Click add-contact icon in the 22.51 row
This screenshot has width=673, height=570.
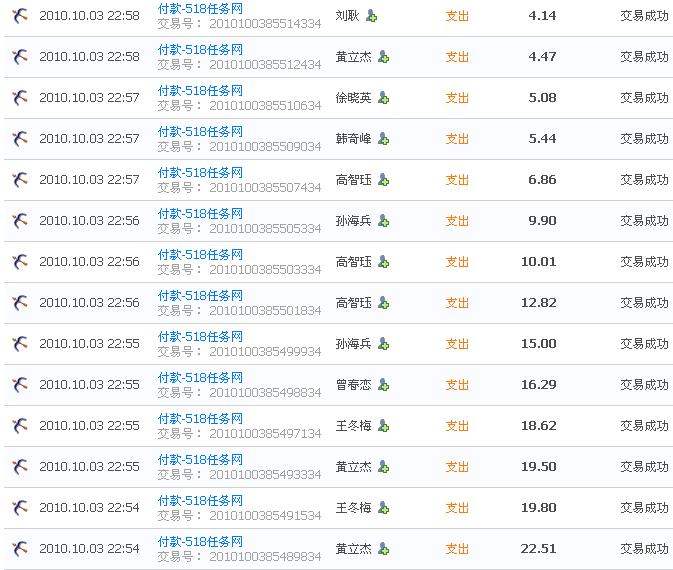click(x=383, y=549)
